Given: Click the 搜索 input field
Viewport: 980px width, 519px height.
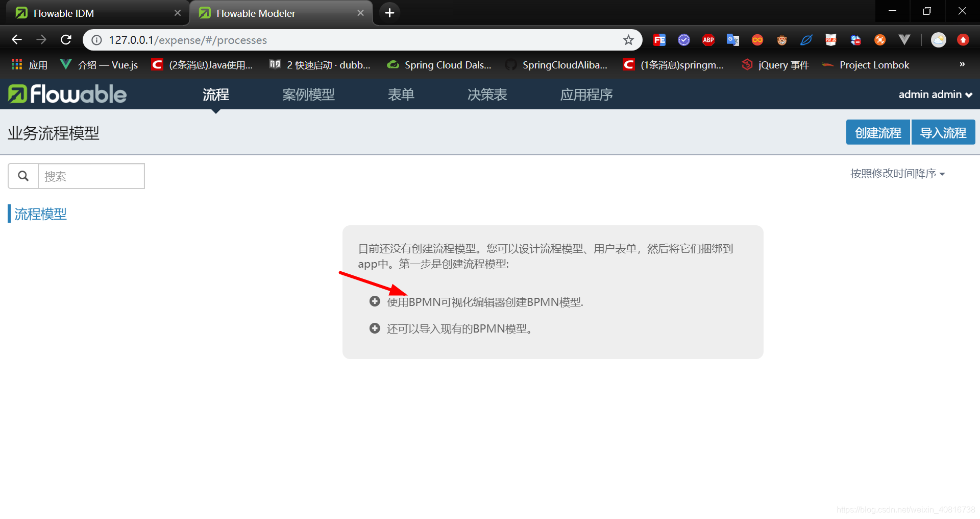Looking at the screenshot, I should [91, 176].
